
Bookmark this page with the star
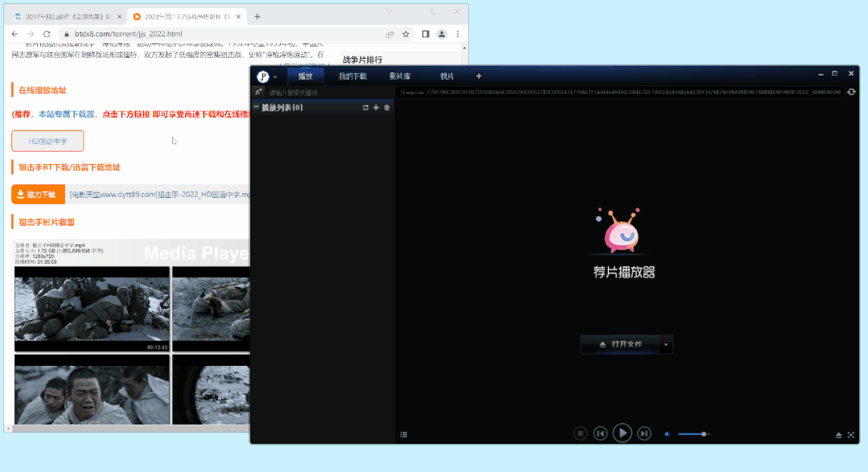pyautogui.click(x=405, y=34)
